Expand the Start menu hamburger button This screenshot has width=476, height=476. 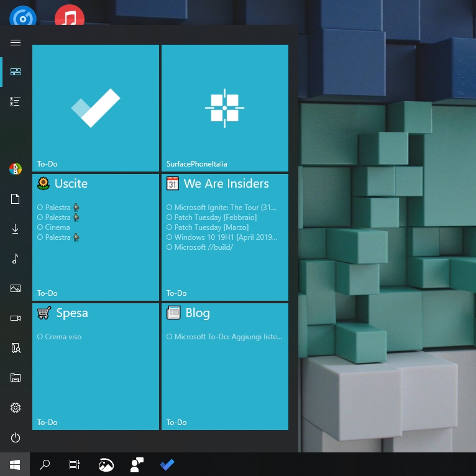pyautogui.click(x=16, y=42)
